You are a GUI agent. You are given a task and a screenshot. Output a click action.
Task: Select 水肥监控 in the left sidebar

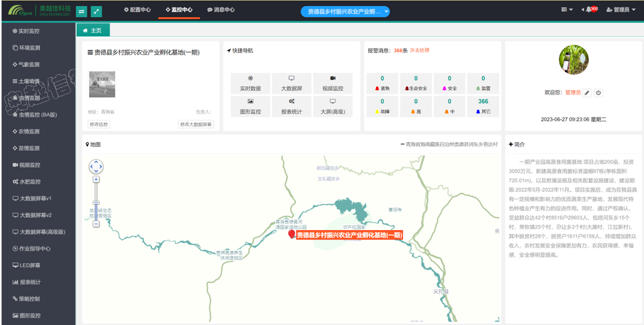click(30, 182)
